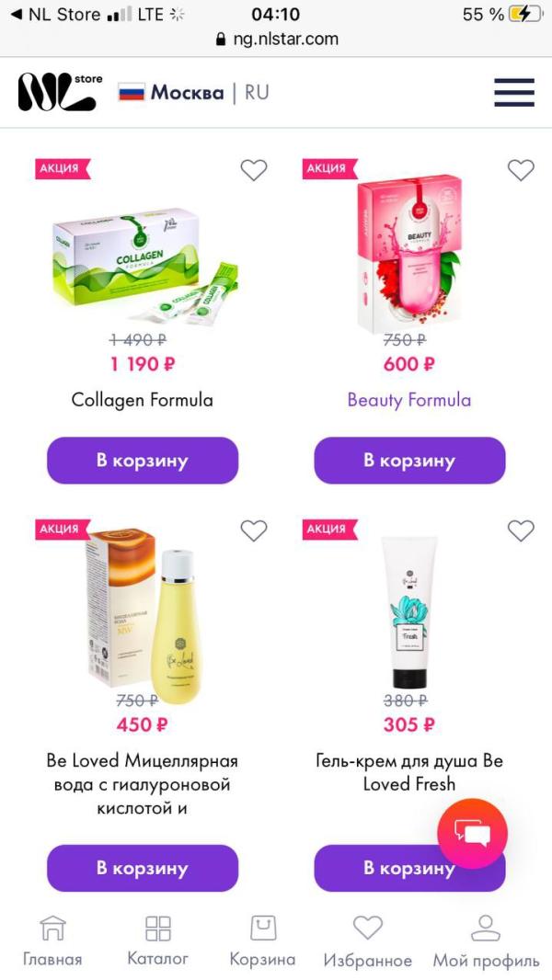View Избранное favorites list

(368, 940)
